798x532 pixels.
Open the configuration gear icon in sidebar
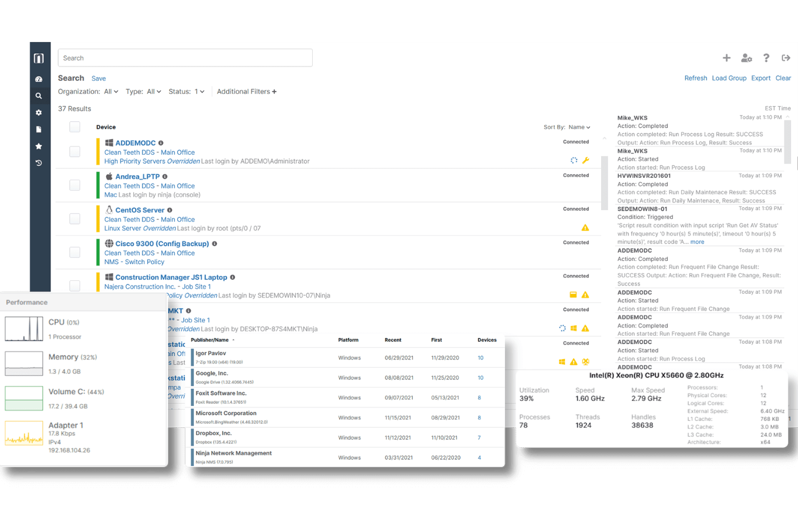(x=39, y=113)
